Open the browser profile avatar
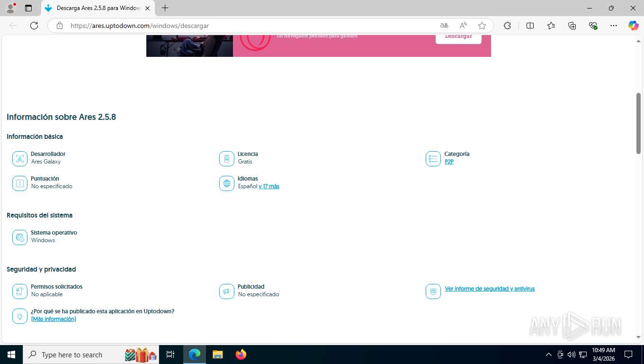 (x=10, y=8)
